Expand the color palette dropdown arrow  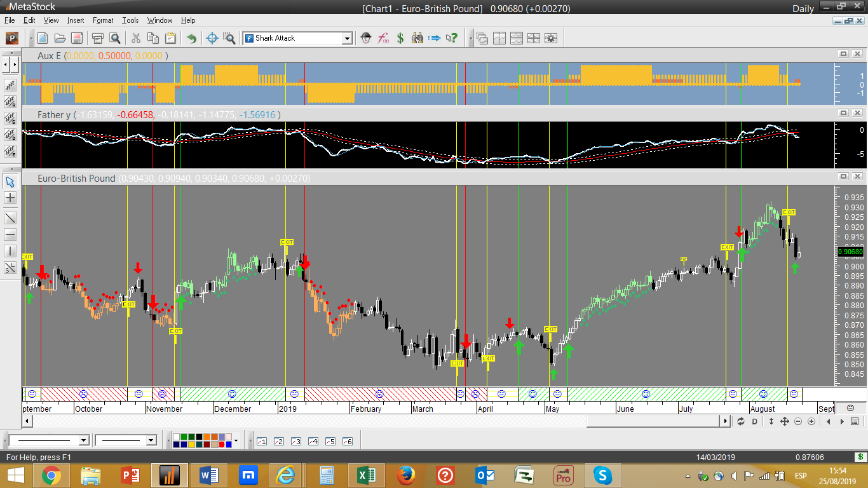tap(236, 440)
